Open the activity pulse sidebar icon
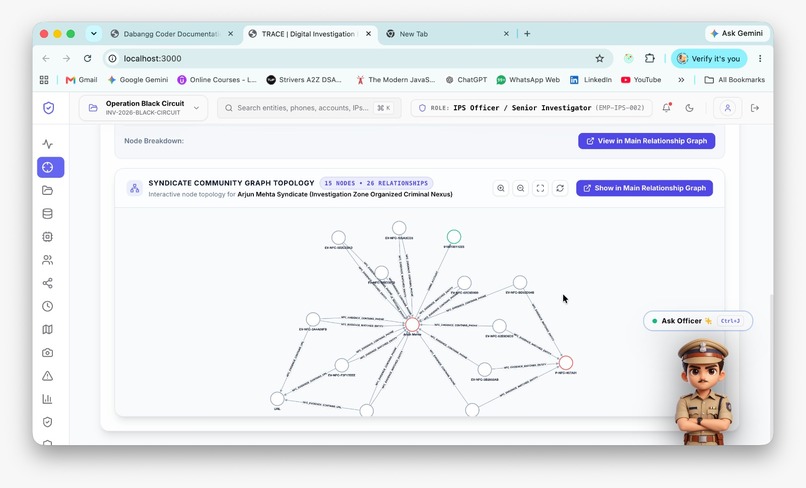 click(48, 144)
